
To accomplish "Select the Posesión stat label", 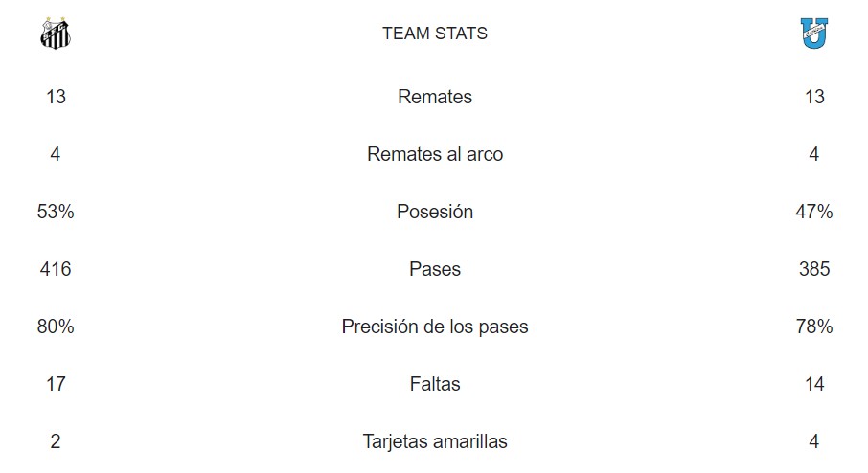I will point(435,212).
